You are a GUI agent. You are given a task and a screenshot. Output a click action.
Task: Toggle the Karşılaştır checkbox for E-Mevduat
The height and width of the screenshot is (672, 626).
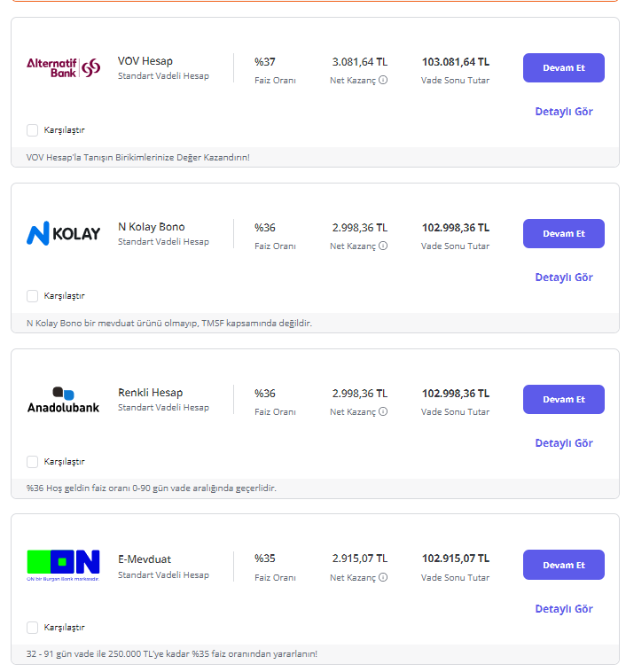pyautogui.click(x=33, y=628)
